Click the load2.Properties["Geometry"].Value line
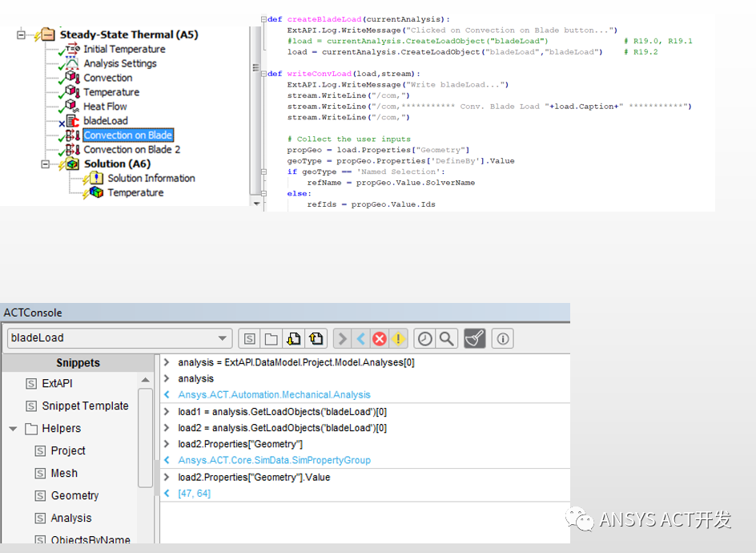The height and width of the screenshot is (553, 756). [254, 477]
